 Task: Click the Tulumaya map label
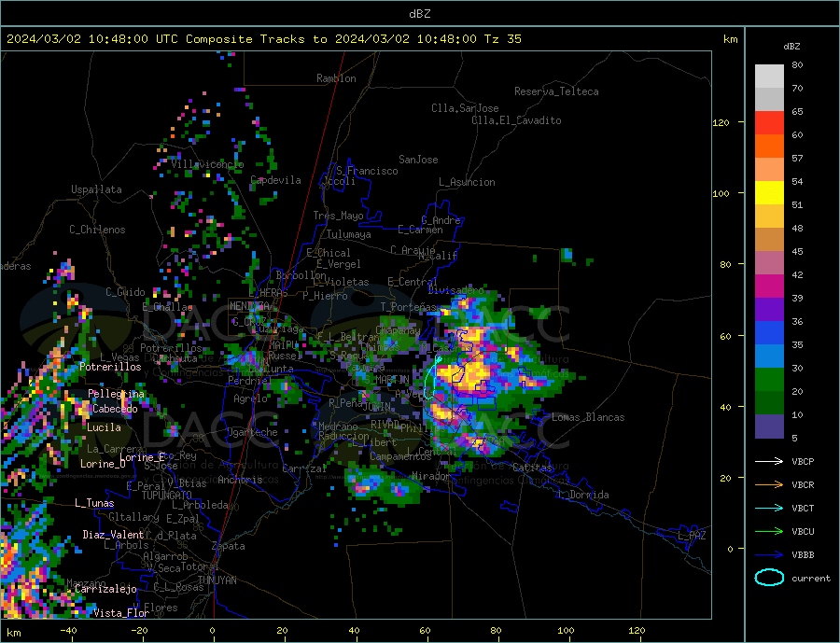(349, 234)
